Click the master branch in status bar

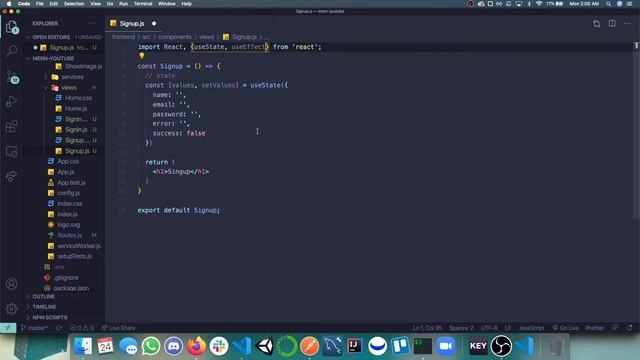click(35, 328)
